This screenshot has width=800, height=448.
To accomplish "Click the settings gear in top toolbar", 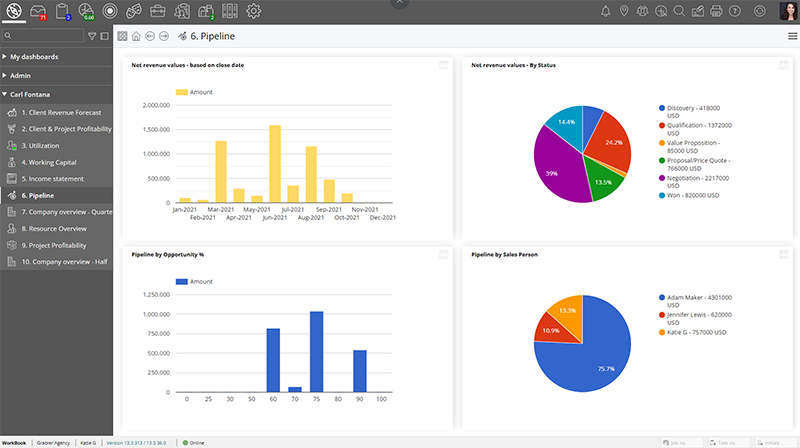I will 253,12.
